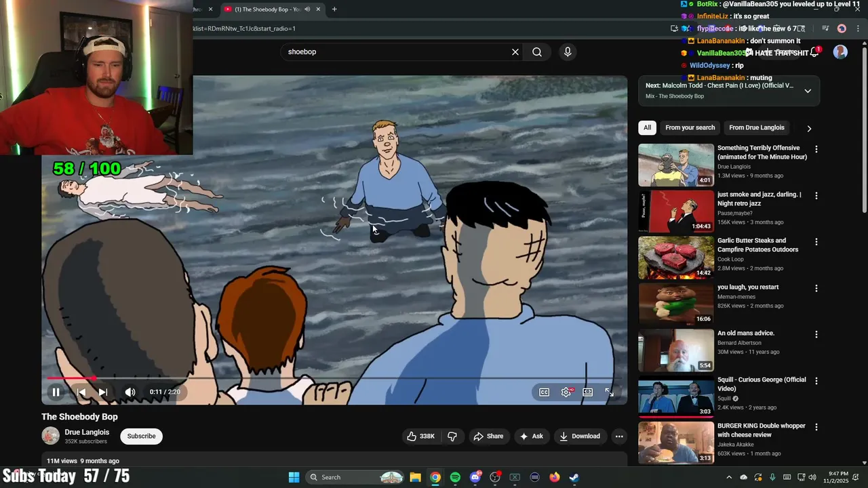Close The Shoebody Bop browser tab
The height and width of the screenshot is (488, 868).
click(x=318, y=9)
